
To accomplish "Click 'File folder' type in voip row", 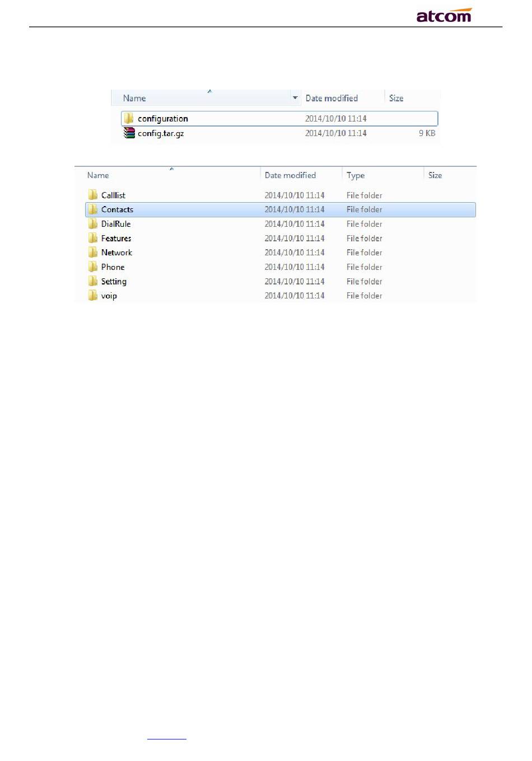I will (364, 296).
